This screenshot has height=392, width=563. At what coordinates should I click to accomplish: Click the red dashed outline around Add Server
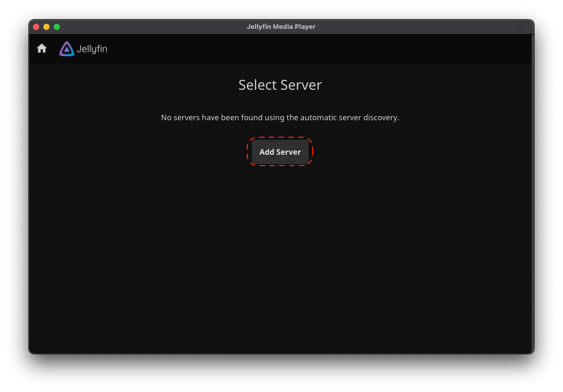click(x=280, y=138)
